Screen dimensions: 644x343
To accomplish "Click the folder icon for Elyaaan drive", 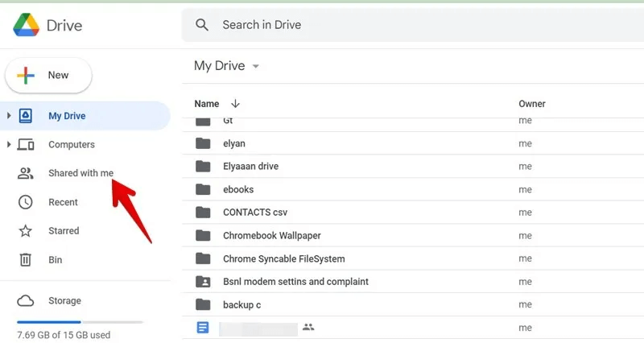I will 203,167.
